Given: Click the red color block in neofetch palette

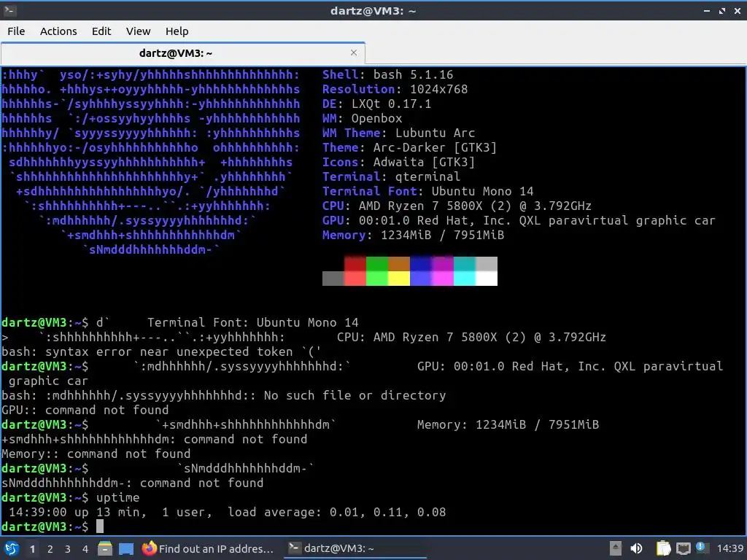Looking at the screenshot, I should [355, 264].
